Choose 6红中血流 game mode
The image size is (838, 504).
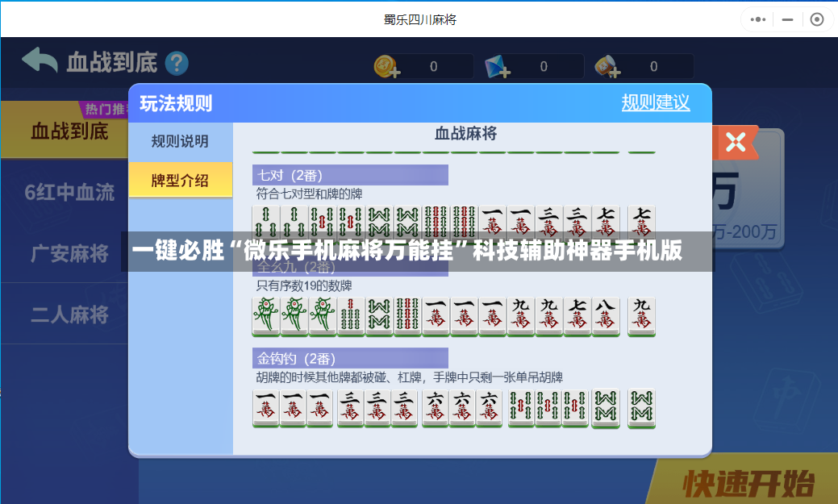pos(69,193)
